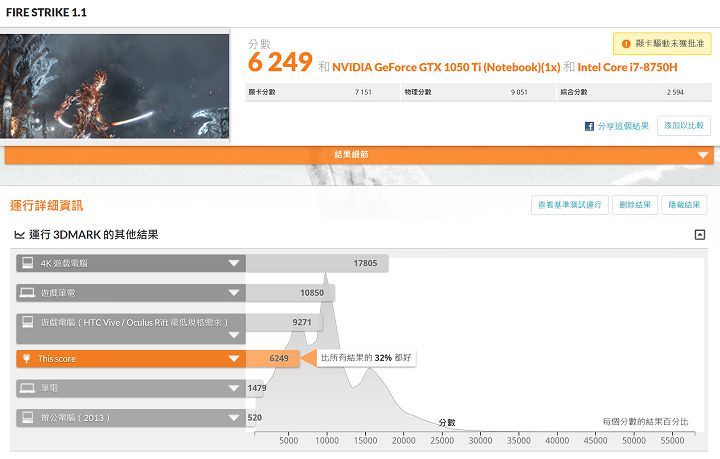Expand the HTC Vive / Oculus Rift row arrow
This screenshot has width=720, height=459.
click(x=233, y=323)
